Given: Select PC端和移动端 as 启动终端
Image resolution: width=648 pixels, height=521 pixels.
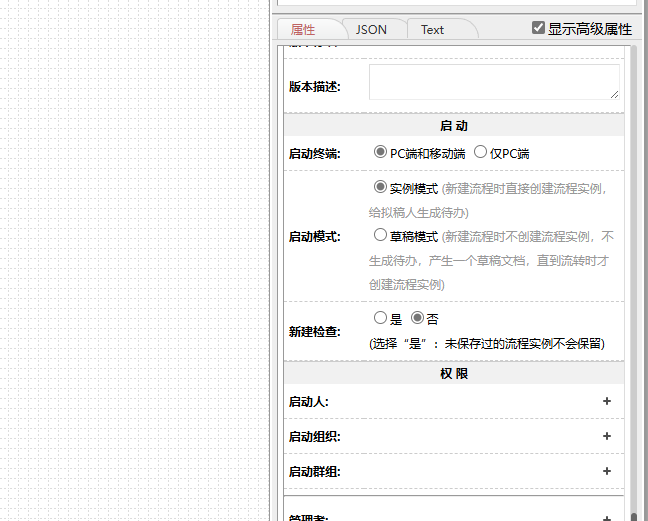Looking at the screenshot, I should (x=380, y=152).
